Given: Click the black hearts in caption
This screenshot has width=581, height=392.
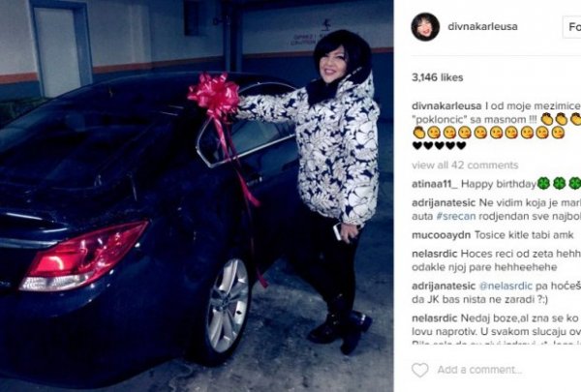Looking at the screenshot, I should (x=439, y=145).
